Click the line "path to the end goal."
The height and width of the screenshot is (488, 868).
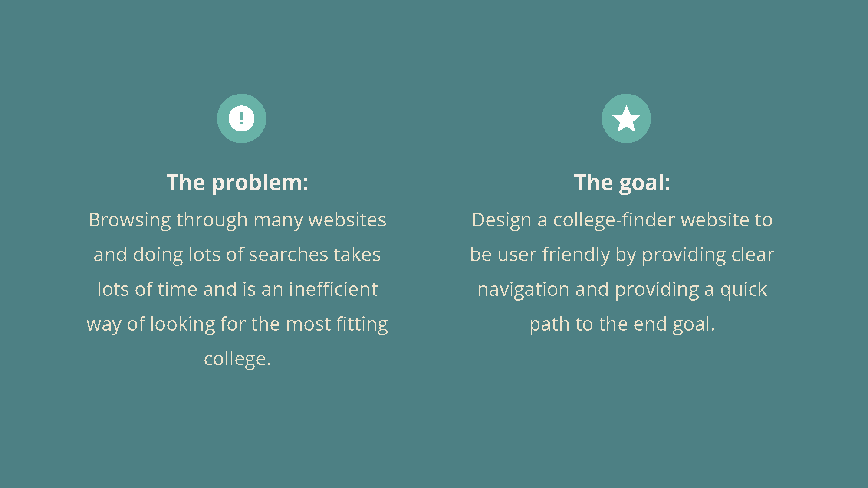click(622, 324)
